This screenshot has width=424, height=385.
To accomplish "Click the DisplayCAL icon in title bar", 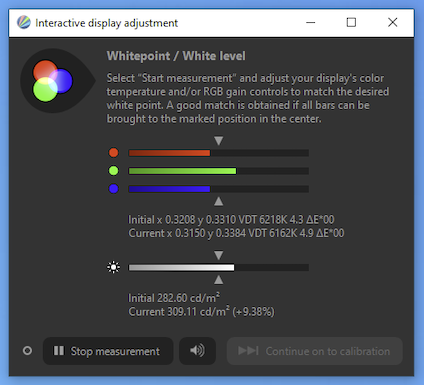I will [24, 22].
